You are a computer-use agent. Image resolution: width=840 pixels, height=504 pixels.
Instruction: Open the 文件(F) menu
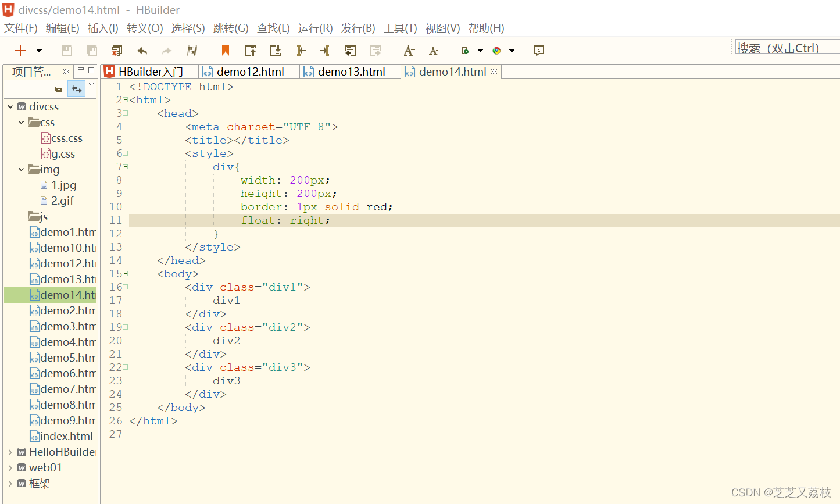tap(21, 28)
